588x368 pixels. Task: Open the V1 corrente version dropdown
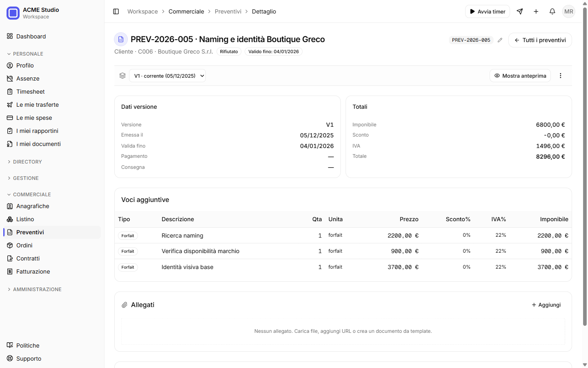pos(167,76)
